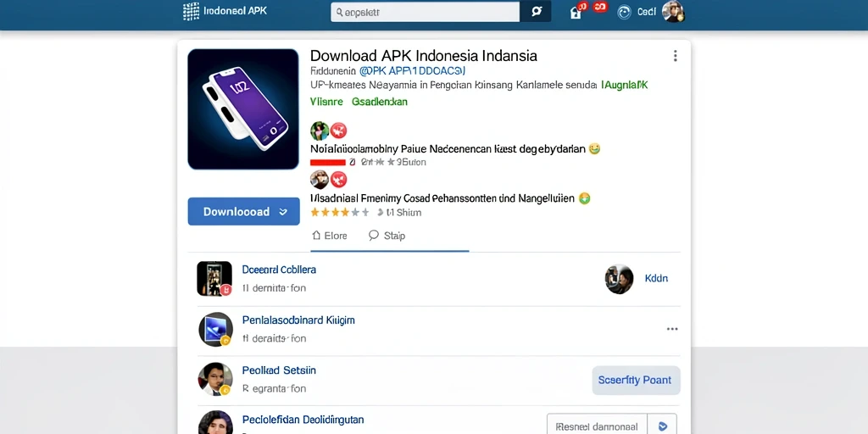Image resolution: width=868 pixels, height=434 pixels.
Task: Click the search submit button in header
Action: point(536,12)
